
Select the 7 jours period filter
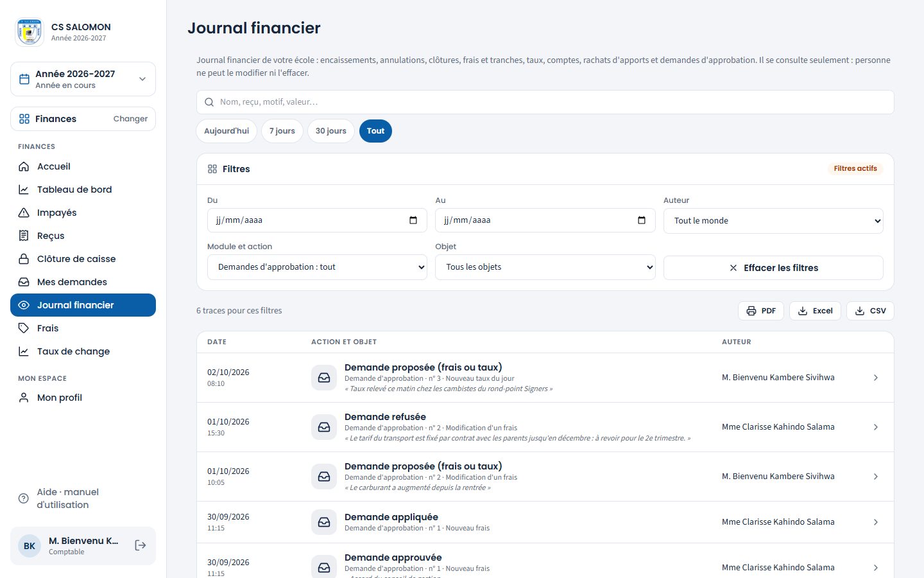pyautogui.click(x=282, y=131)
